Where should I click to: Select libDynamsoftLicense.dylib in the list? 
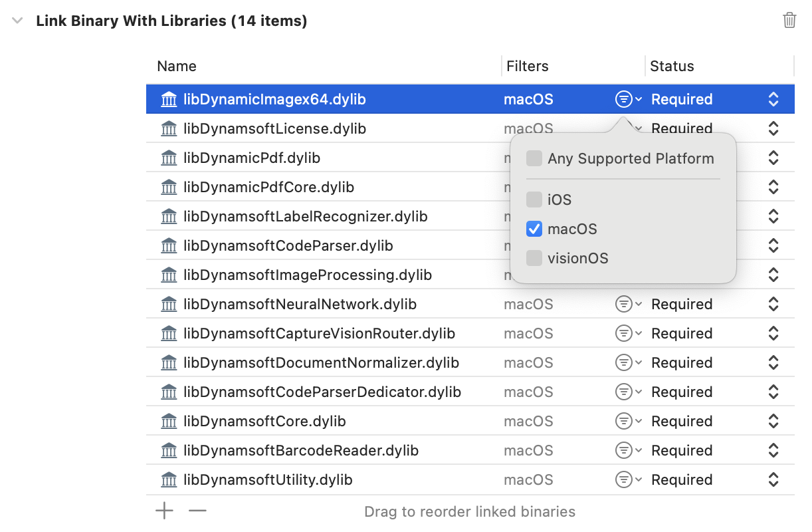[274, 129]
